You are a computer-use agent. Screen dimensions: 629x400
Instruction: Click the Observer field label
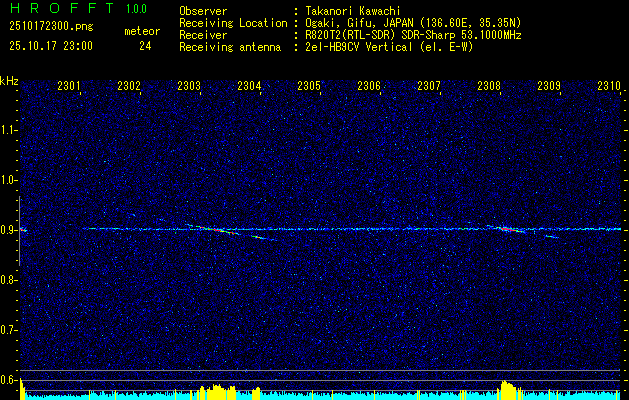tap(203, 12)
